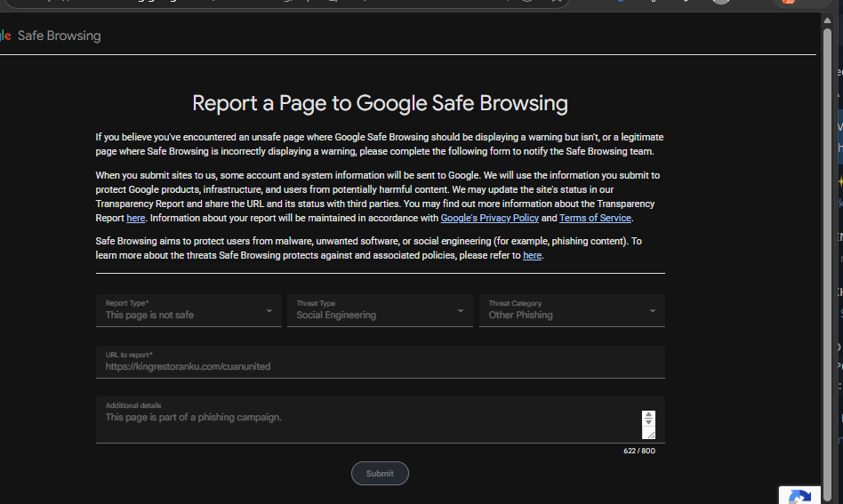This screenshot has width=843, height=504.
Task: Click the Additional details textarea scroll arrows
Action: point(648,419)
